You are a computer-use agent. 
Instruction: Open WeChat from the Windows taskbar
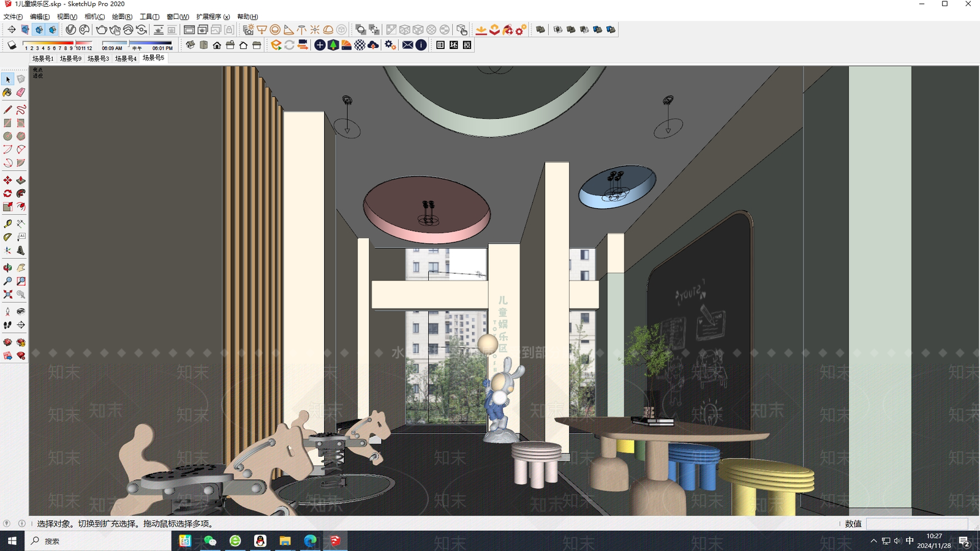pyautogui.click(x=210, y=541)
